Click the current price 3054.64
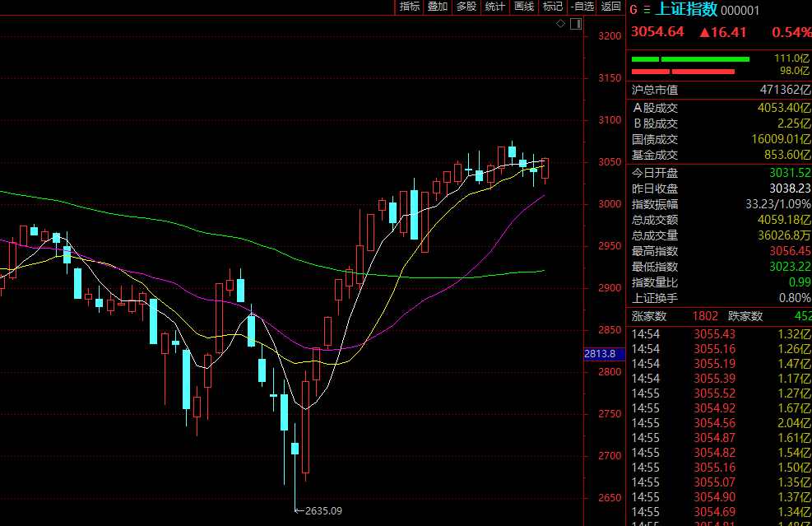 click(657, 31)
